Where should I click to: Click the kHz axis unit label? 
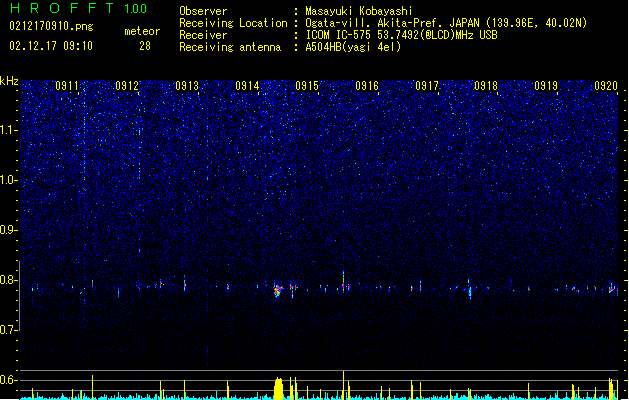(x=9, y=81)
